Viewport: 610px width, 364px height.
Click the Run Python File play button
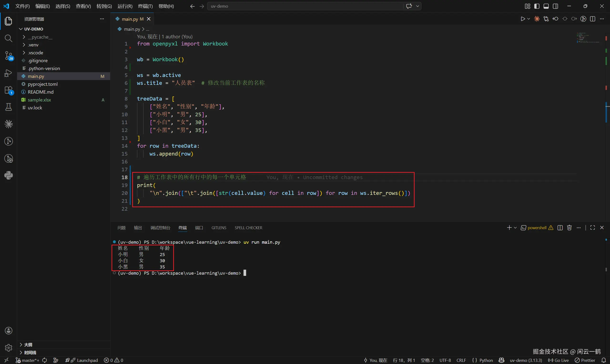pos(523,19)
